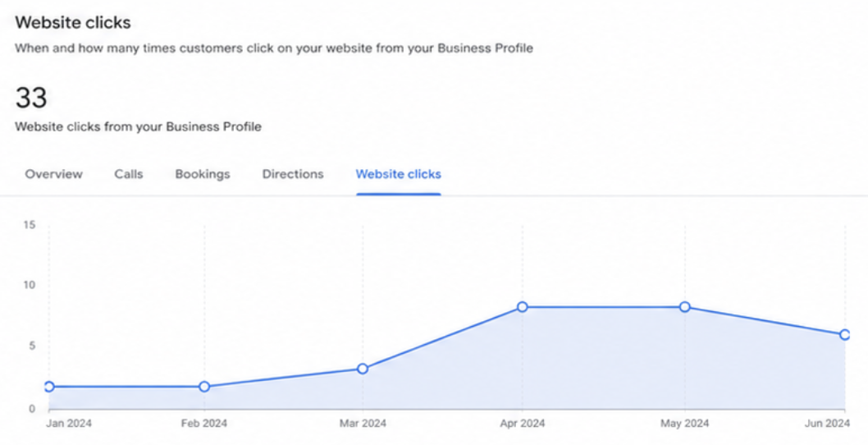Click the 33 total clicks number
The width and height of the screenshot is (868, 445).
click(x=31, y=98)
